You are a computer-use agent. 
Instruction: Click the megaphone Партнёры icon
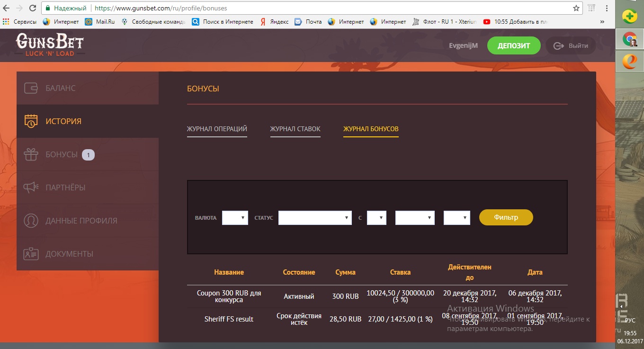coord(31,188)
